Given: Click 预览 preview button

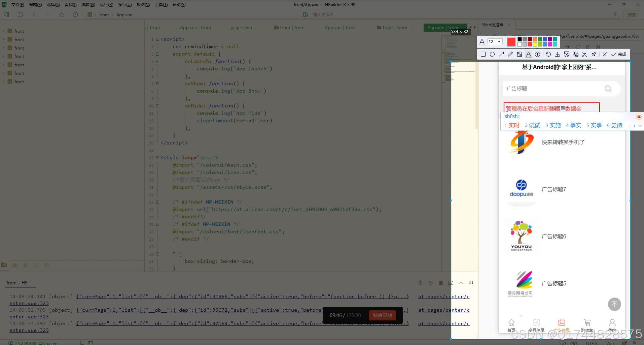Looking at the screenshot, I should click(632, 14).
